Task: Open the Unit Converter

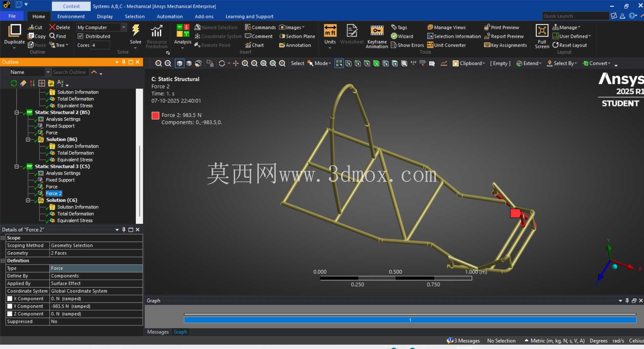Action: pos(446,45)
